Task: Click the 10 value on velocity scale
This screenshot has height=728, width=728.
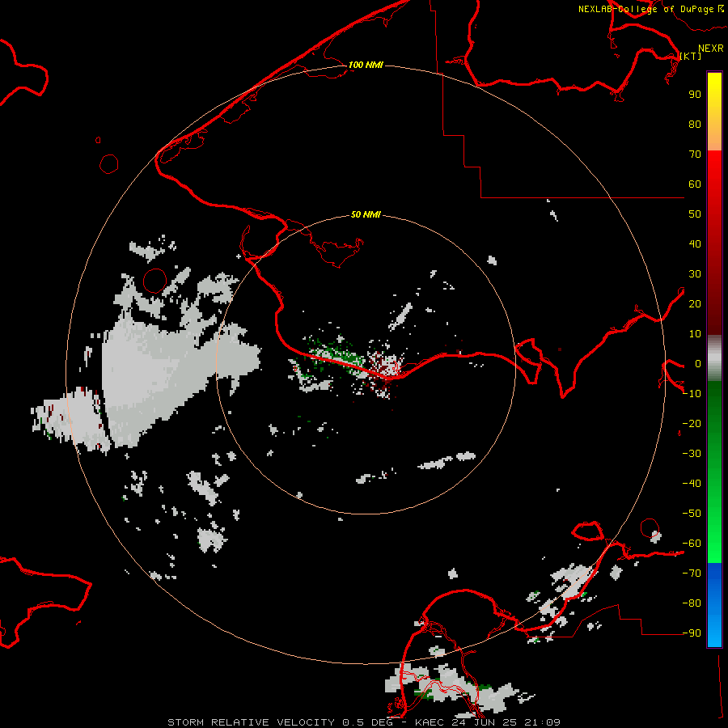Action: coord(695,334)
